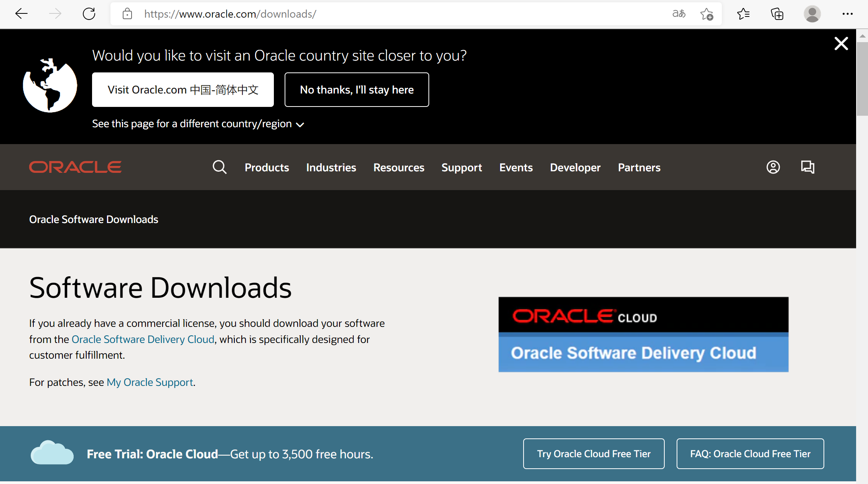
Task: Open the favorites list icon
Action: [743, 14]
